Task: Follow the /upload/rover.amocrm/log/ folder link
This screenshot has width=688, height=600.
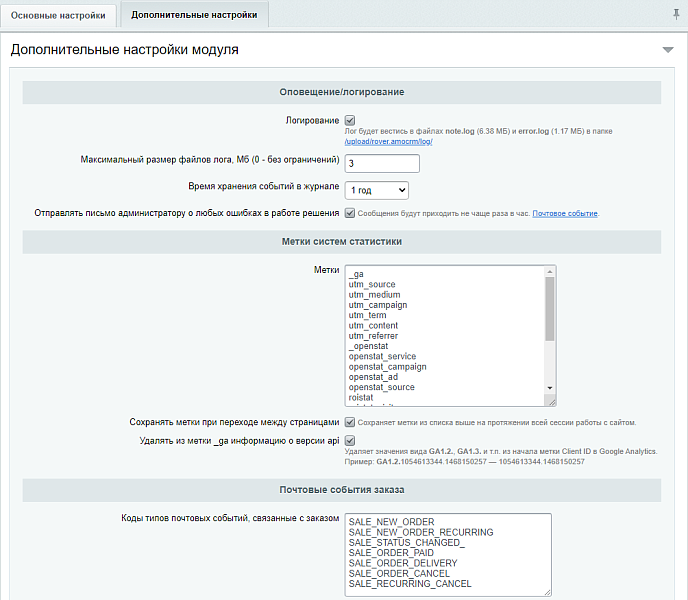Action: 388,142
